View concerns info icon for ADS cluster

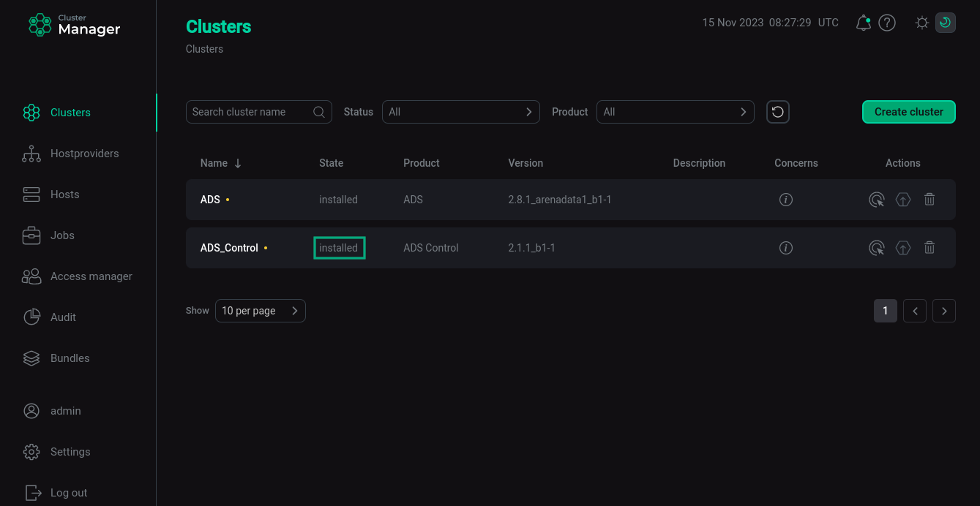click(x=786, y=200)
